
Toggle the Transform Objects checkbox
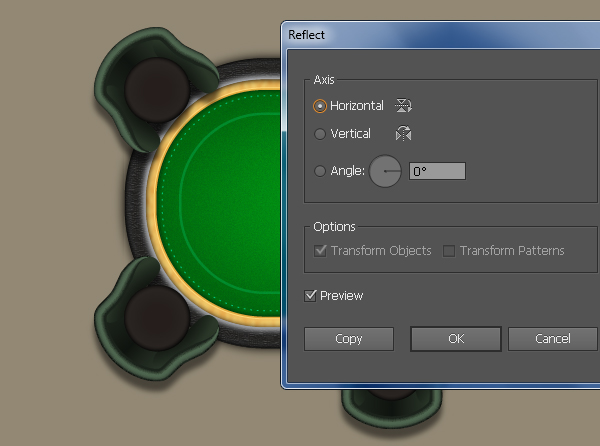[320, 251]
